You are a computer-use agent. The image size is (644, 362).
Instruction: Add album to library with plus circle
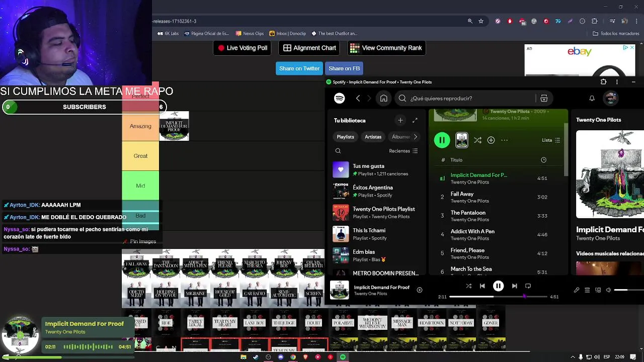pos(491,140)
